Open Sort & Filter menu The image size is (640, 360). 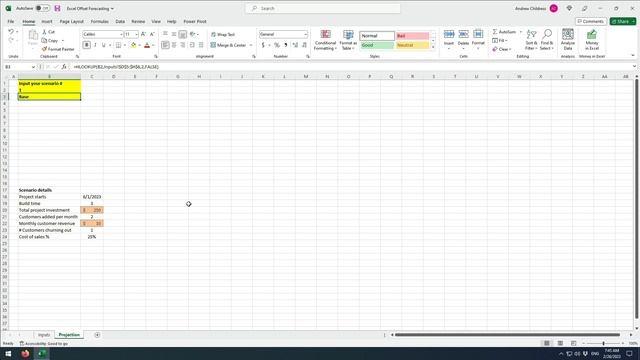(531, 40)
